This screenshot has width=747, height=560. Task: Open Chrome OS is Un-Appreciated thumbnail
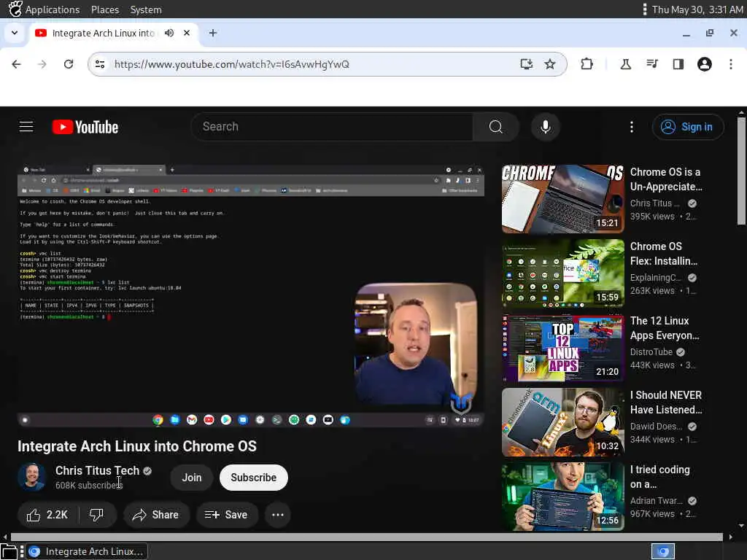tap(562, 198)
